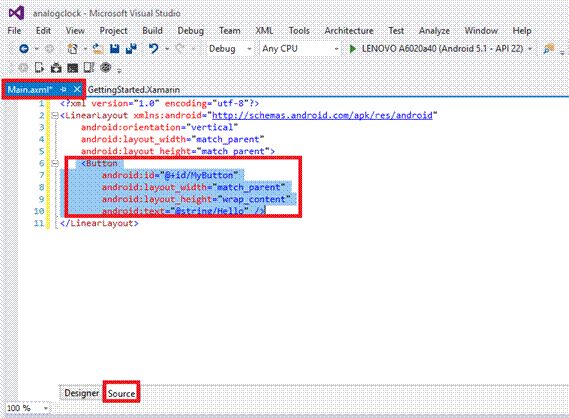Image resolution: width=569 pixels, height=418 pixels.
Task: Open the Team menu
Action: (x=230, y=30)
